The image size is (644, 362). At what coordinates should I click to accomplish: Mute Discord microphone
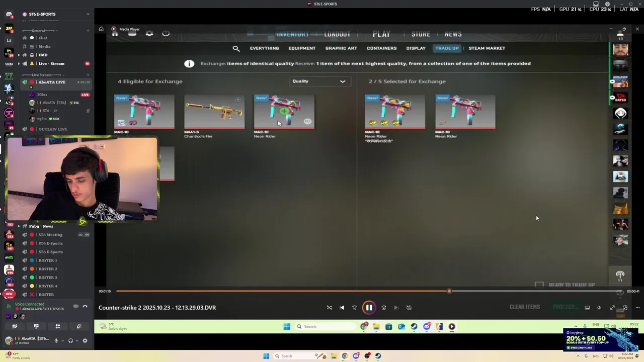56,340
